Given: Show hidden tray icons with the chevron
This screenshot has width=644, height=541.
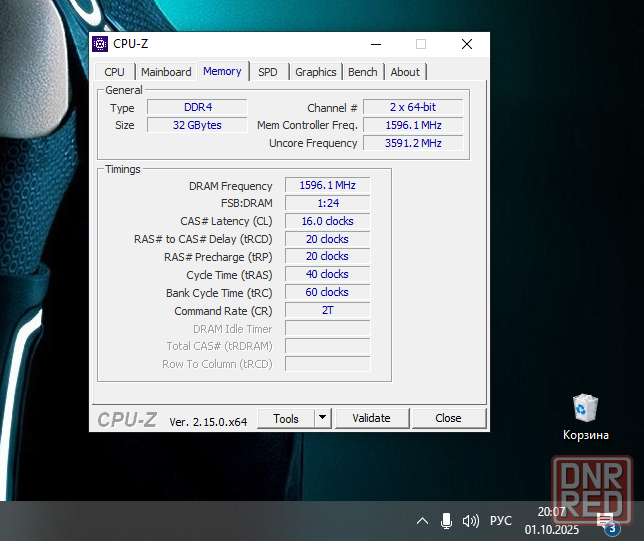Looking at the screenshot, I should [x=422, y=521].
